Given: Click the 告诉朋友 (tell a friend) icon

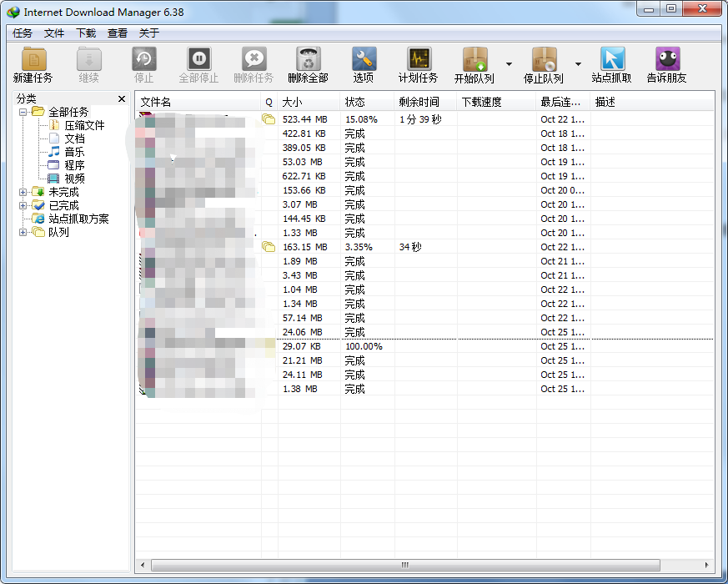Looking at the screenshot, I should tap(668, 59).
